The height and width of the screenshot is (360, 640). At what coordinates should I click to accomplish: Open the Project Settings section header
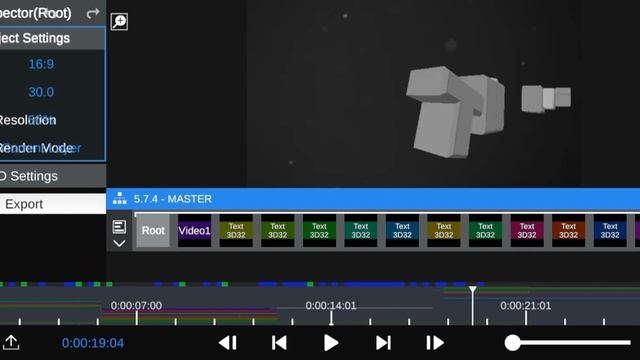(x=52, y=38)
